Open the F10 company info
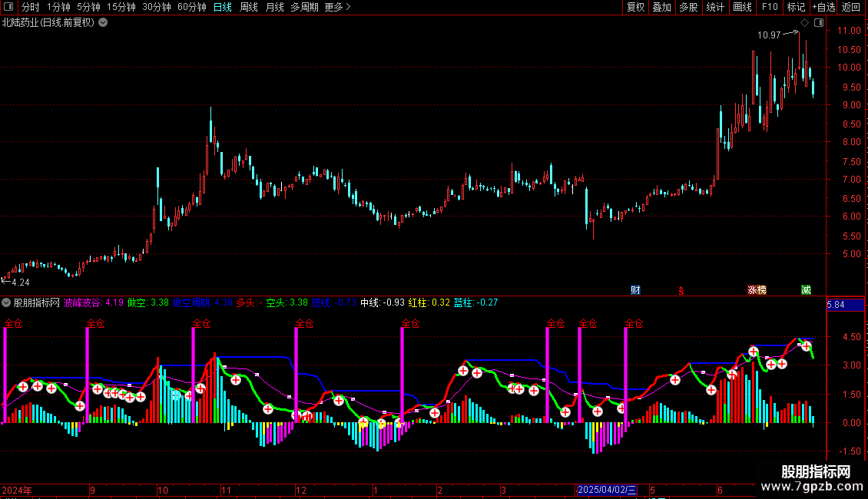This screenshot has width=868, height=499. click(770, 7)
